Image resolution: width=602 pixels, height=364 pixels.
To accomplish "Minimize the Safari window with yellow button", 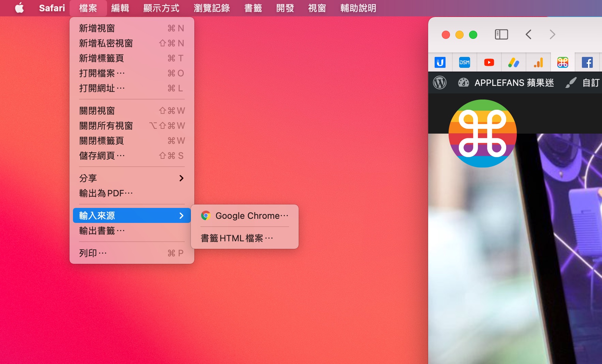I will tap(460, 35).
